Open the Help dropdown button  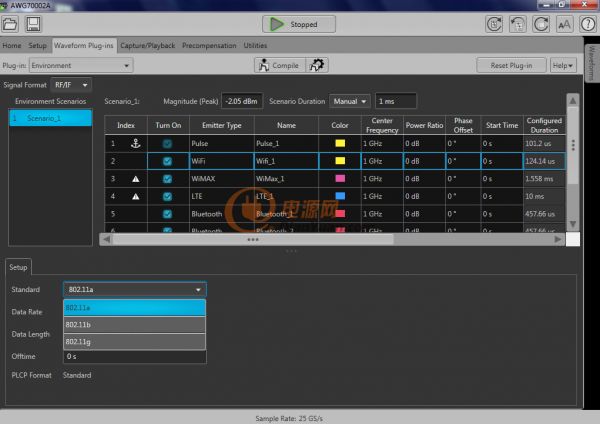tap(563, 65)
